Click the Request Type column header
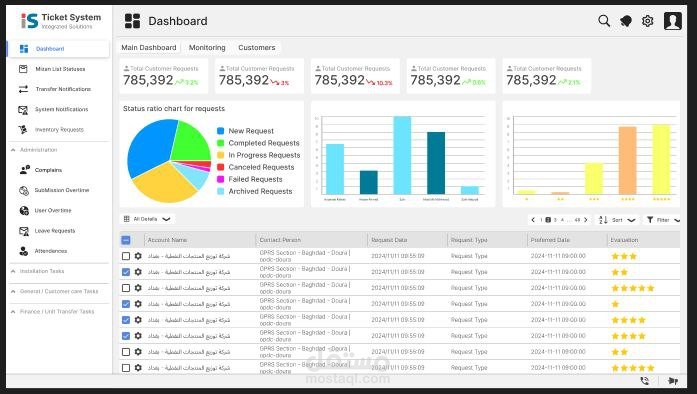This screenshot has height=394, width=697. pyautogui.click(x=469, y=240)
